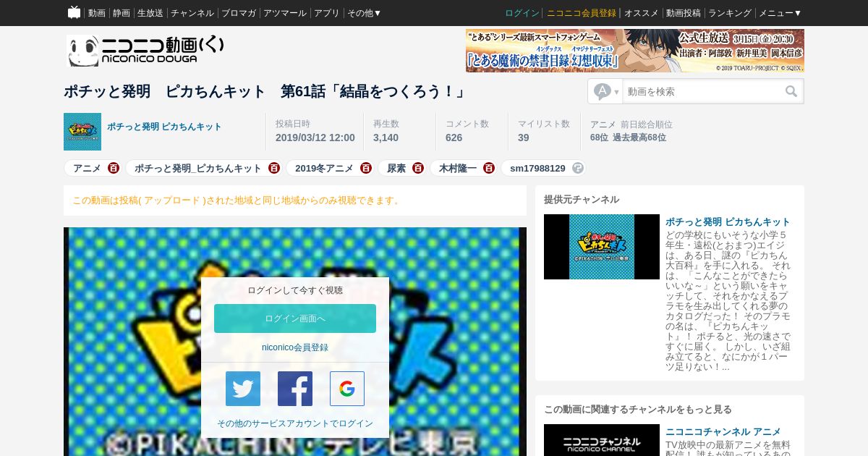868x456 pixels.
Task: Click the 68位 ranking text
Action: click(600, 138)
